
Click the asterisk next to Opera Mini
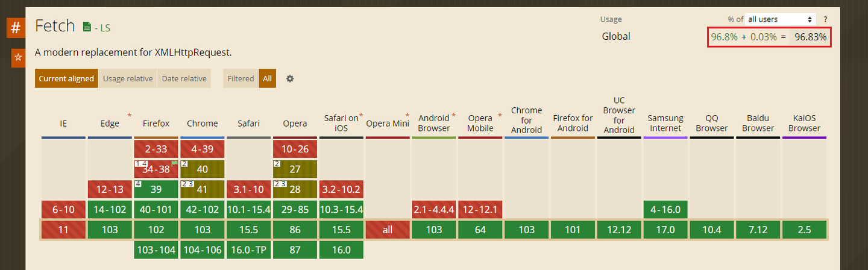click(407, 115)
